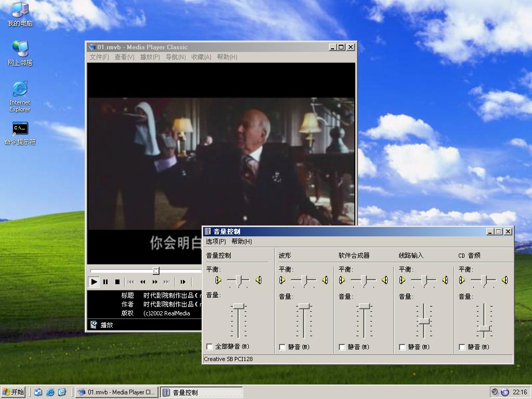532x399 pixels.
Task: Click the 波形 volume slider thumb
Action: [303, 306]
